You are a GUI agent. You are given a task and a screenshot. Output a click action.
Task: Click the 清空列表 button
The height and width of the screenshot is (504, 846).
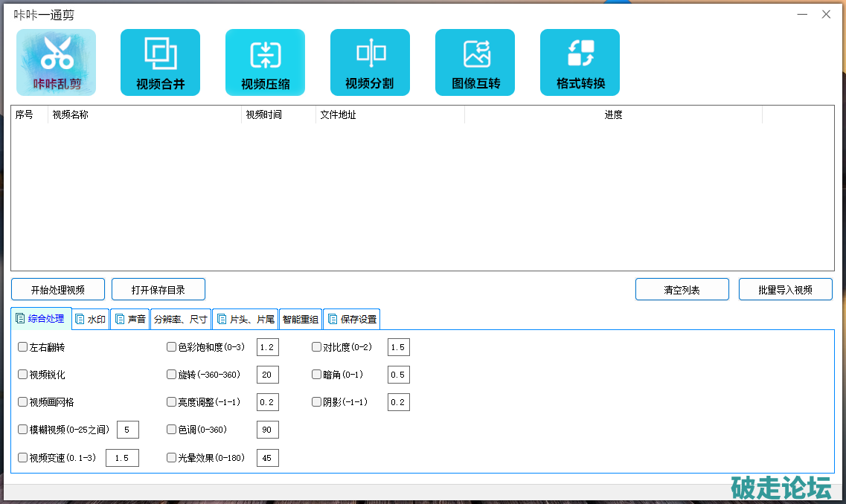click(682, 290)
